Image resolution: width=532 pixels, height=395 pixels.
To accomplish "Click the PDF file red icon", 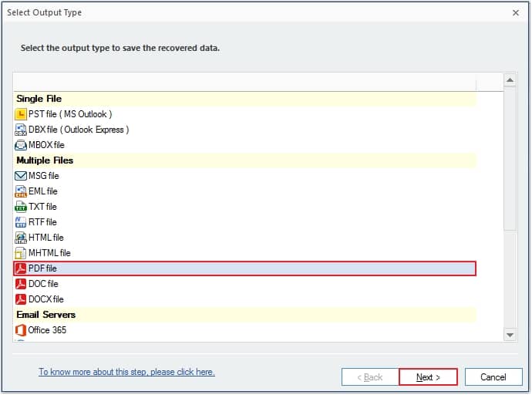I will point(21,268).
